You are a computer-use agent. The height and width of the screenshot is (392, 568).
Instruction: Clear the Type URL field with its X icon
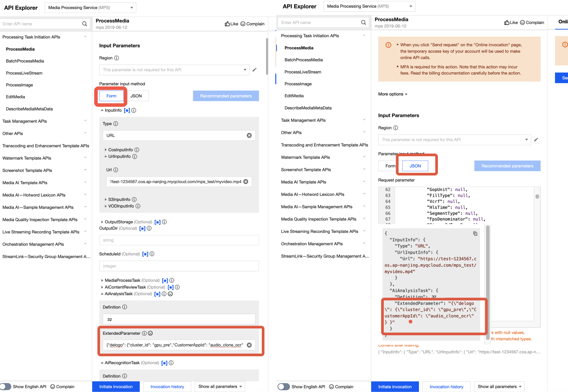coord(249,135)
